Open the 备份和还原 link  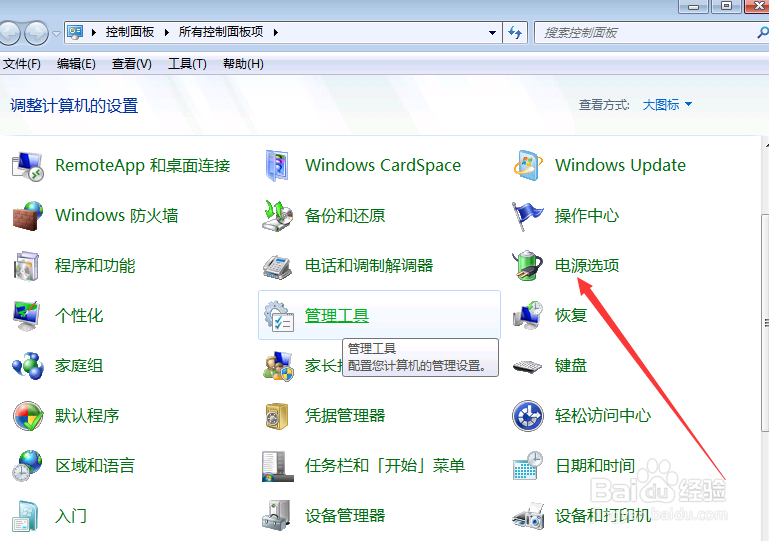point(345,216)
